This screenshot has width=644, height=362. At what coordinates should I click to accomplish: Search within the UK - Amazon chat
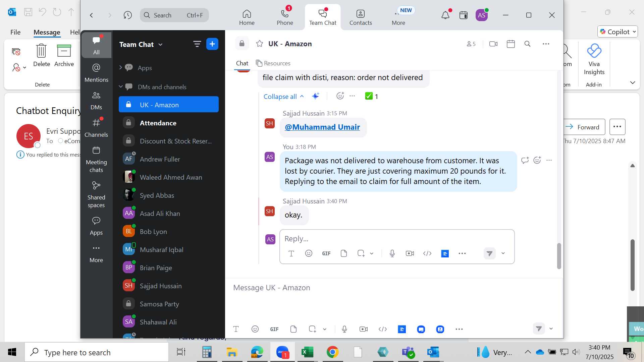point(527,44)
